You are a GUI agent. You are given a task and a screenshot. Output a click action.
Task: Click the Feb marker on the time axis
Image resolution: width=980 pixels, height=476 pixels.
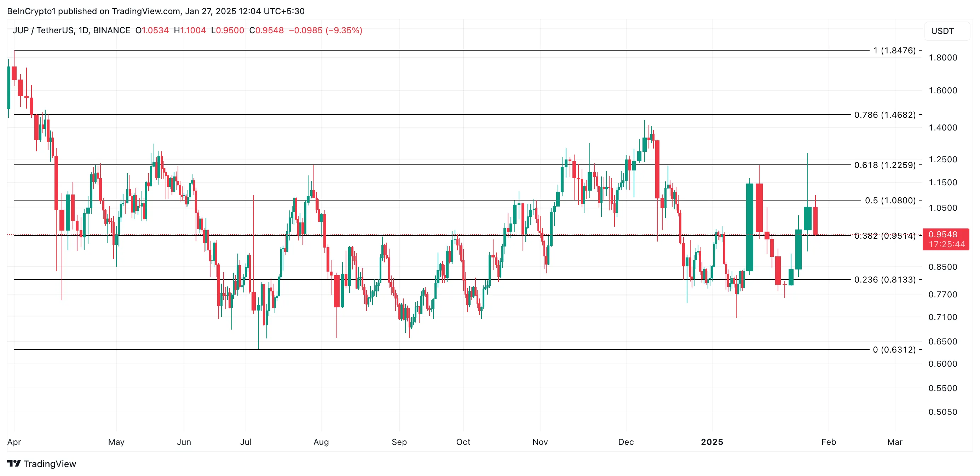(829, 442)
